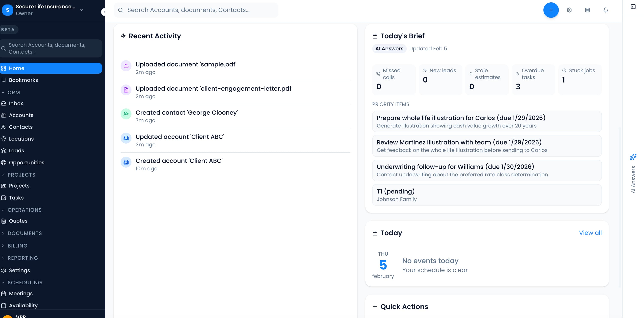This screenshot has width=644, height=318.
Task: Open the apps grid icon in top bar
Action: [588, 10]
